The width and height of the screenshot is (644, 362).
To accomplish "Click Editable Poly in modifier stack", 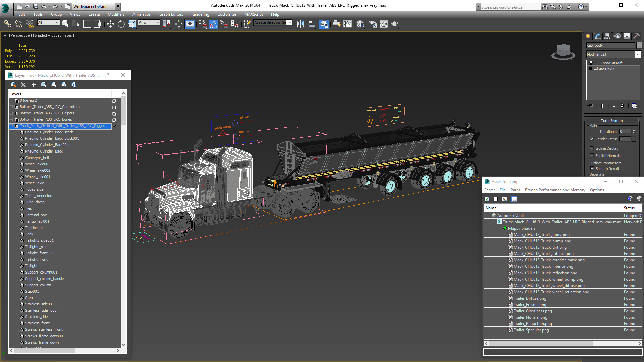I will pos(604,68).
